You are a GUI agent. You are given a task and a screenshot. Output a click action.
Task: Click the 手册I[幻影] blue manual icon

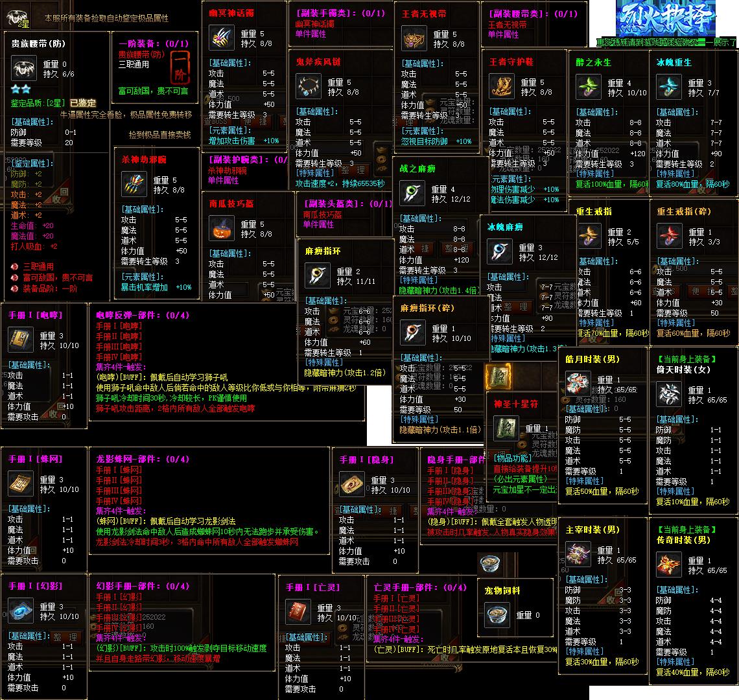pyautogui.click(x=21, y=611)
